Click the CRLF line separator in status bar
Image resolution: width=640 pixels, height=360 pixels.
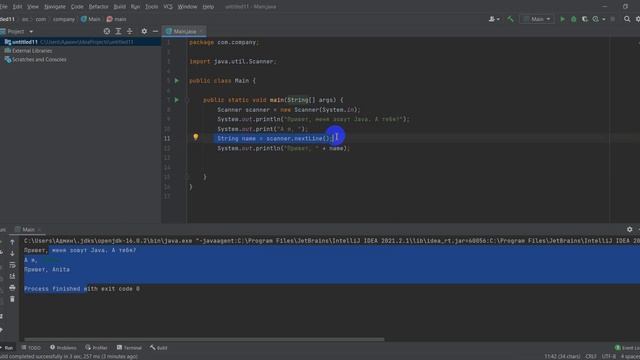[x=591, y=357]
